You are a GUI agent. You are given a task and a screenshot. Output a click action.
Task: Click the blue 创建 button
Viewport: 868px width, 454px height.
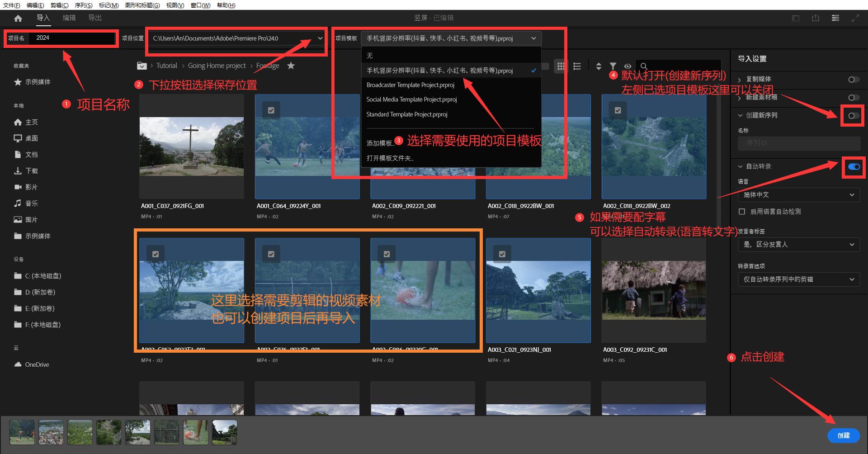coord(843,435)
